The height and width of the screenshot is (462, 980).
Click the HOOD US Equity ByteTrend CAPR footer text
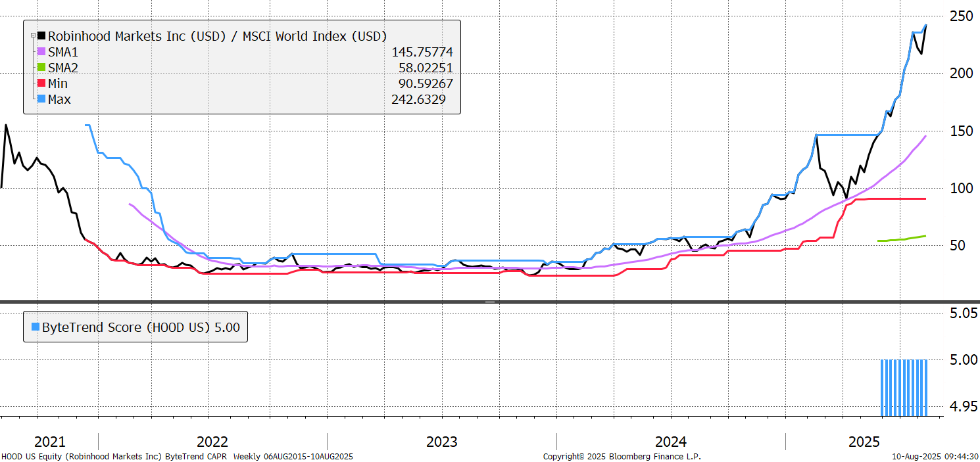(x=177, y=456)
